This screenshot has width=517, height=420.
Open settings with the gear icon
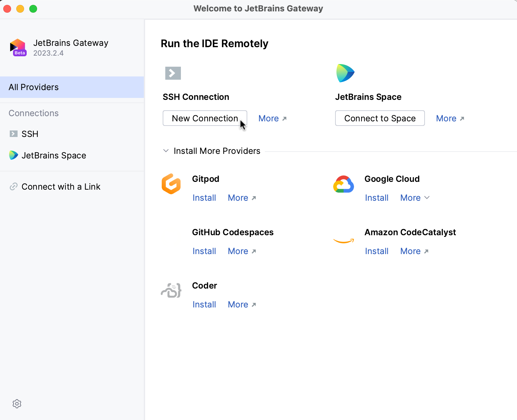tap(17, 404)
